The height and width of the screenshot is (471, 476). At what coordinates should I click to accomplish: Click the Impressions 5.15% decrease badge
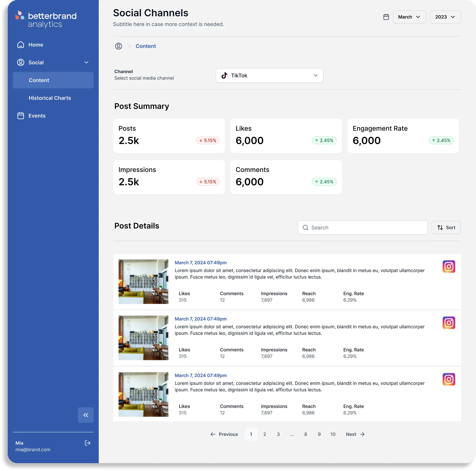click(x=208, y=182)
